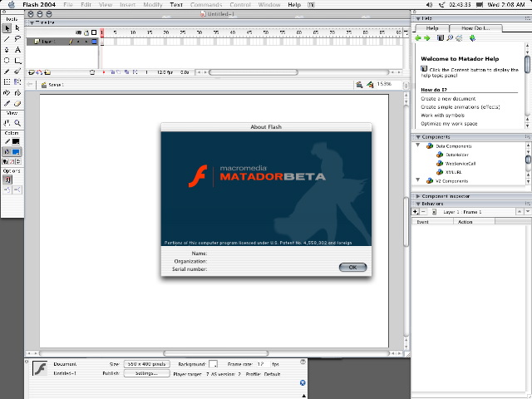Click the Edit Symbols icon
The height and width of the screenshot is (399, 532).
coord(370,85)
